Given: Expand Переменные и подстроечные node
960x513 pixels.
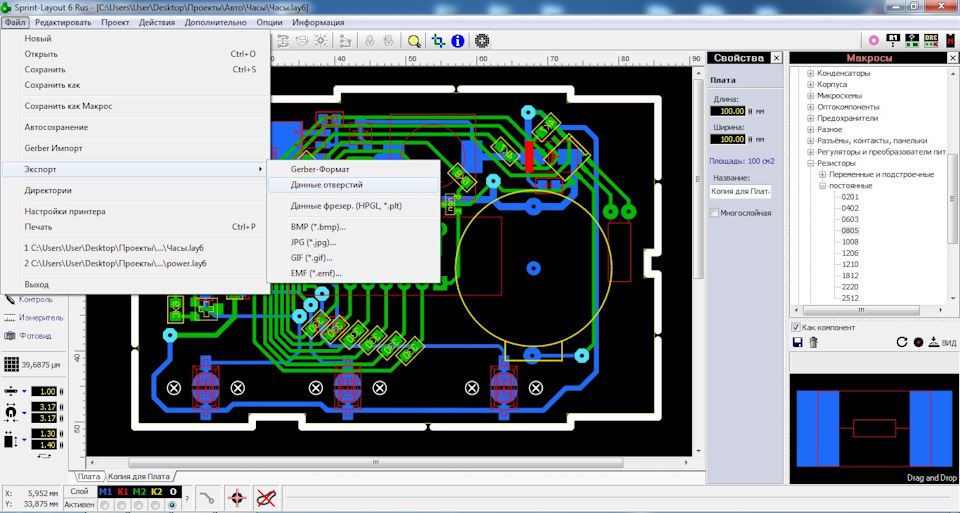Looking at the screenshot, I should (x=823, y=174).
